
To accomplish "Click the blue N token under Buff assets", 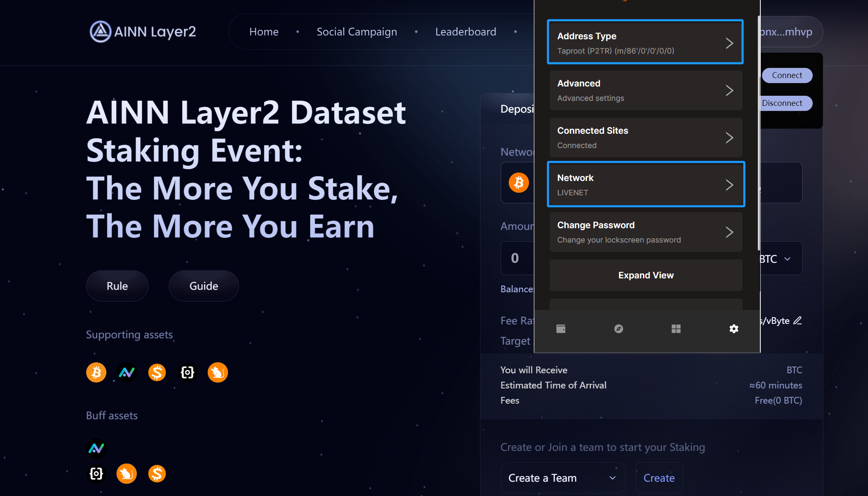I will click(96, 448).
